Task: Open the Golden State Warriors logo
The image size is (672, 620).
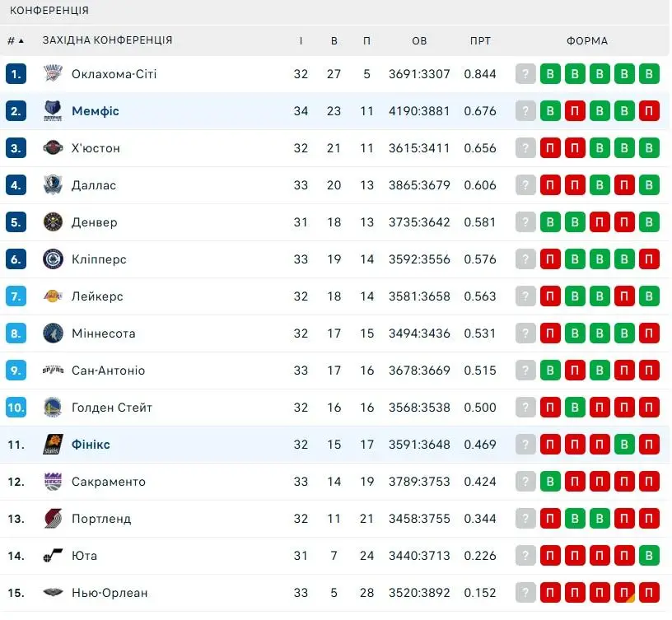Action: click(54, 408)
